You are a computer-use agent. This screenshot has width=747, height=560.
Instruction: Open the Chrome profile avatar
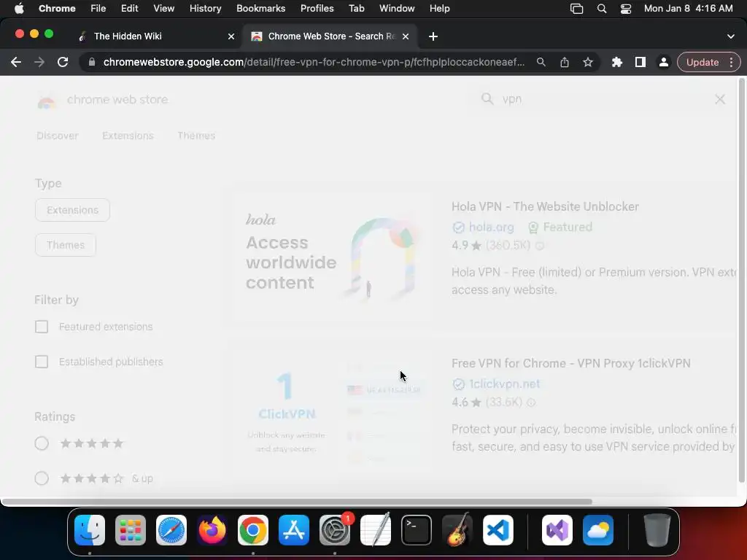point(663,63)
